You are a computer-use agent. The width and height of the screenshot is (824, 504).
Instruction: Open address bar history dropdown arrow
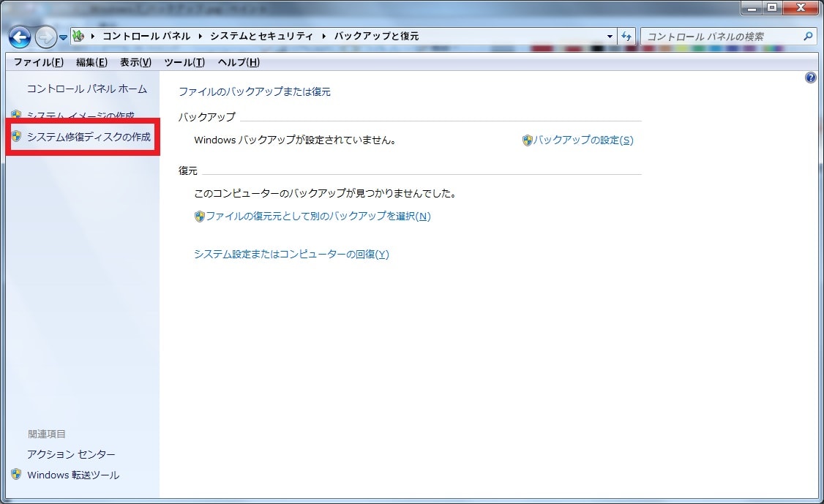(x=610, y=37)
